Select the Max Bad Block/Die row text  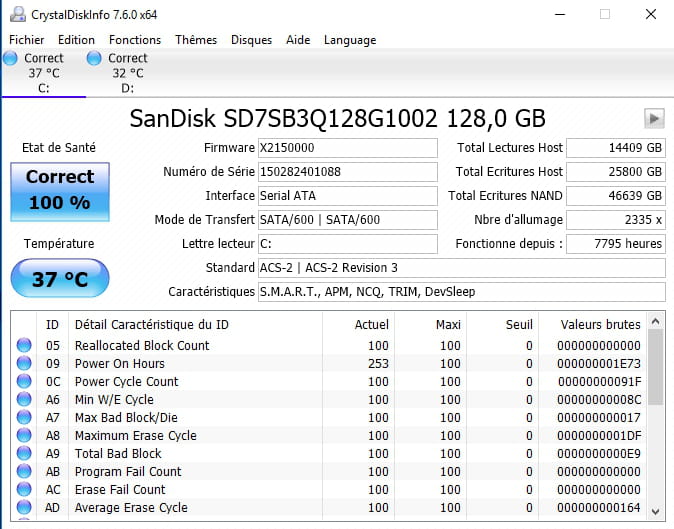pyautogui.click(x=126, y=418)
